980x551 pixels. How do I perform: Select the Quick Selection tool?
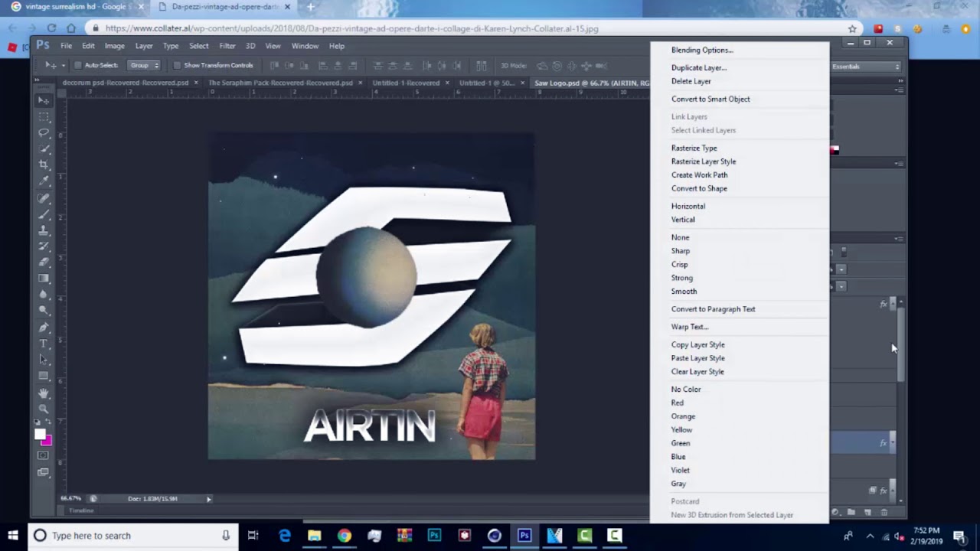[x=44, y=148]
